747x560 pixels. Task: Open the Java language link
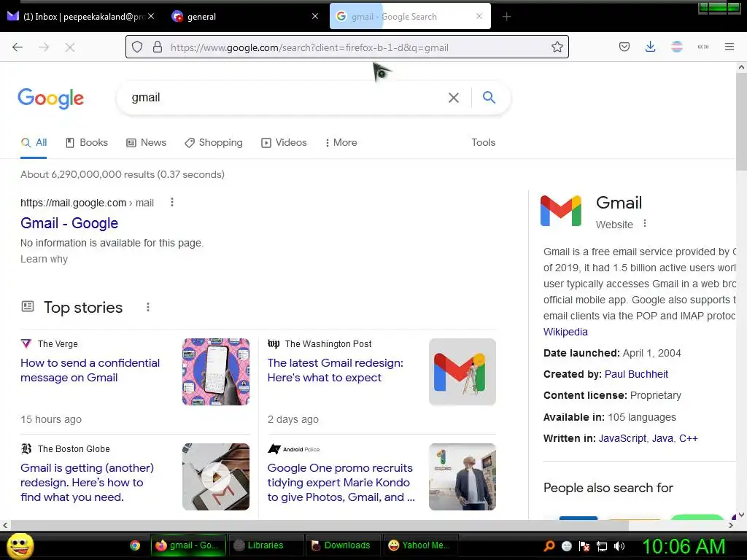tap(662, 438)
